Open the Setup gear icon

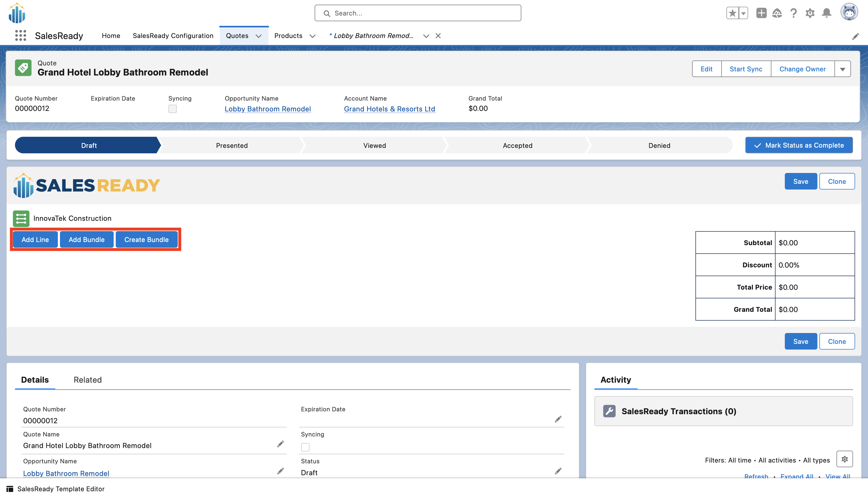click(810, 13)
